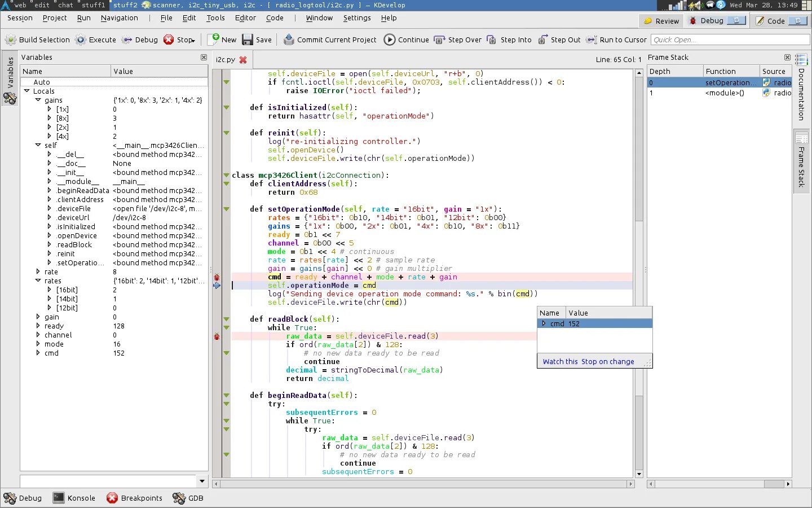
Task: Click the Quick Open input field
Action: [730, 40]
